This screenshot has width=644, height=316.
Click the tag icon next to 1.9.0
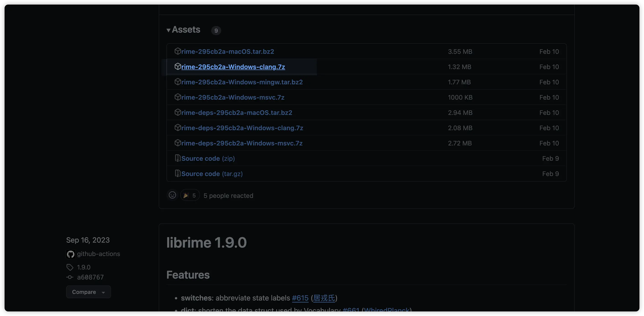pos(70,267)
